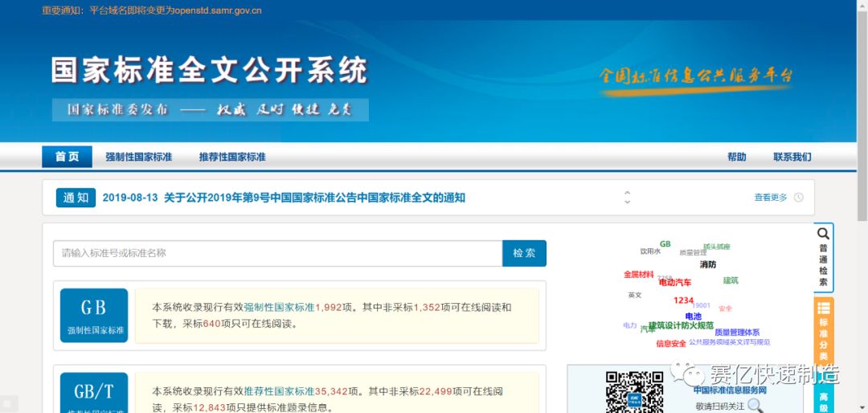Click 中国标准信息服务网 link
Viewport: 868px width, 413px height.
tap(730, 391)
